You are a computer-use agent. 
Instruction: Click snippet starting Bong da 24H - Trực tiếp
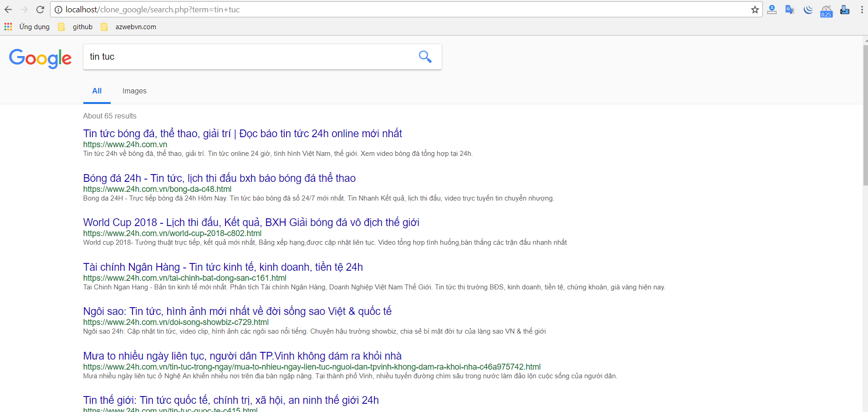[318, 198]
